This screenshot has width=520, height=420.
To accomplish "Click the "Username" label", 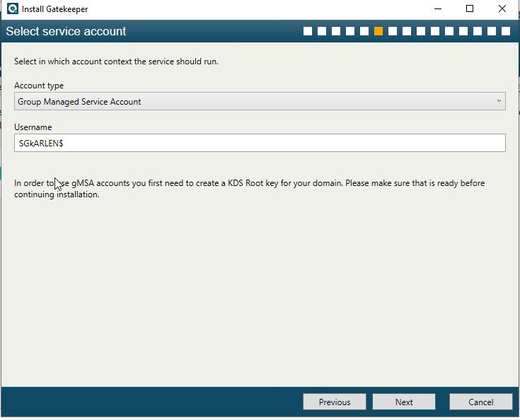I will coord(33,127).
